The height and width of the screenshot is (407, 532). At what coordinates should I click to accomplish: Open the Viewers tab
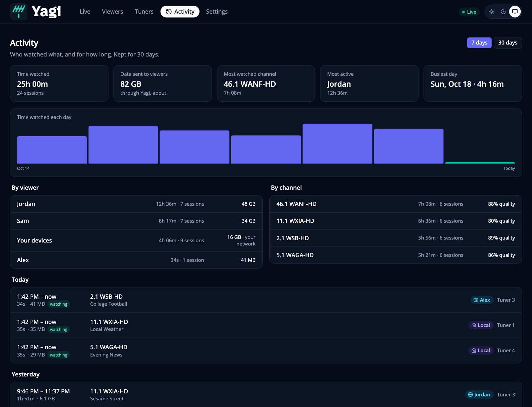coord(112,12)
